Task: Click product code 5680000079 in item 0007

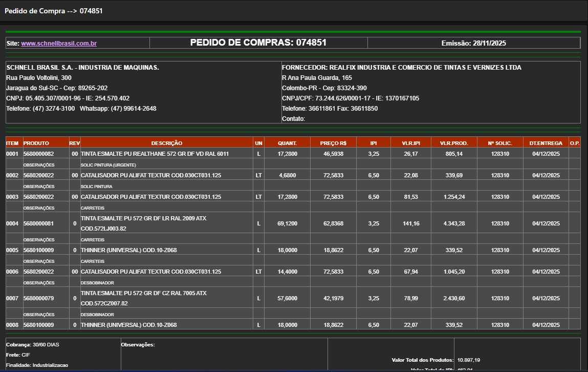Action: 39,298
